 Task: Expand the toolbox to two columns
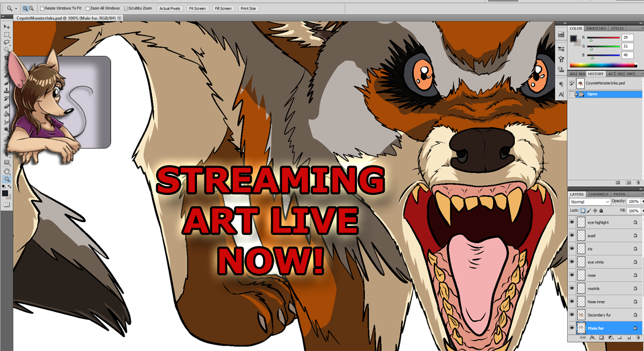click(3, 17)
